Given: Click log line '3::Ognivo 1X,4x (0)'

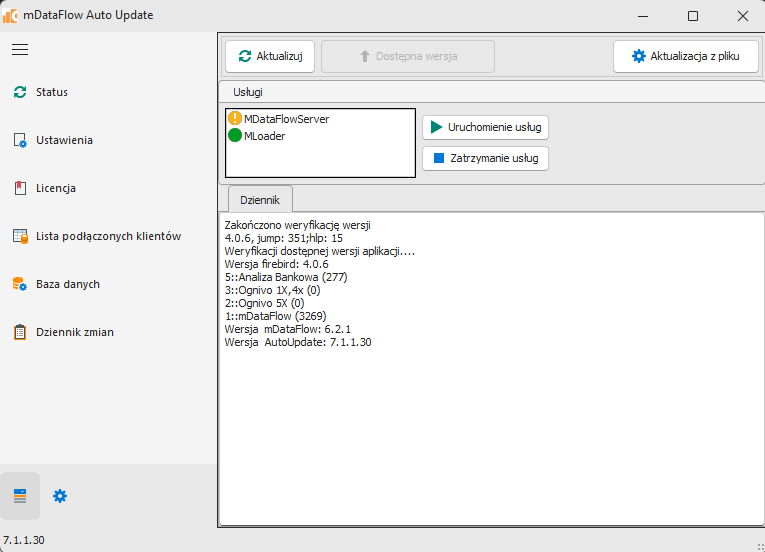Looking at the screenshot, I should coord(272,290).
